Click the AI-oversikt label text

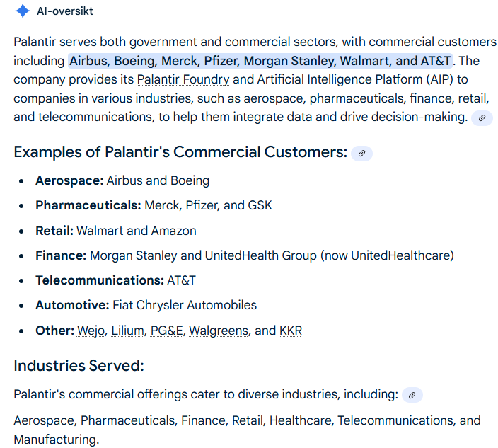64,11
